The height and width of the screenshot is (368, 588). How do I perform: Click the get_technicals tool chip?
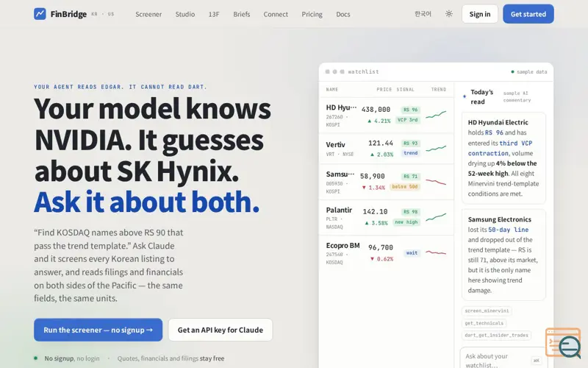(x=484, y=323)
